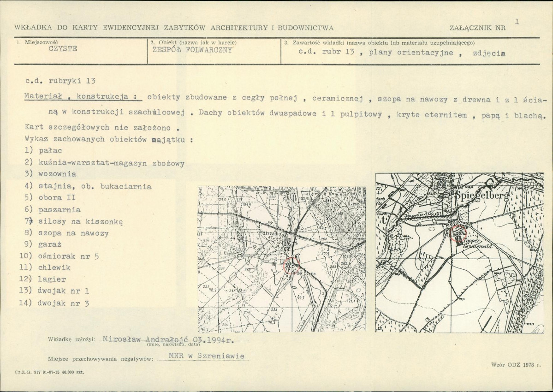The image size is (553, 392).
Task: Click the right Spiegelberg map image
Action: pyautogui.click(x=459, y=252)
